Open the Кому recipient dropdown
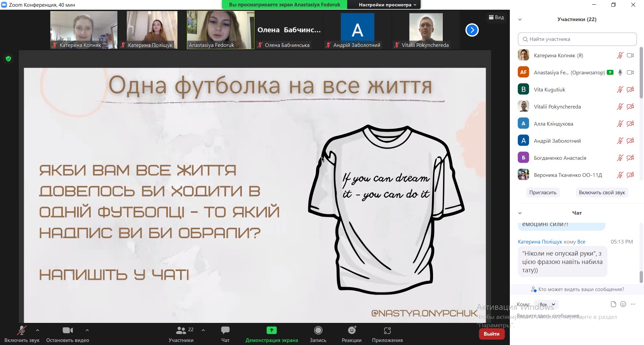 [546, 304]
